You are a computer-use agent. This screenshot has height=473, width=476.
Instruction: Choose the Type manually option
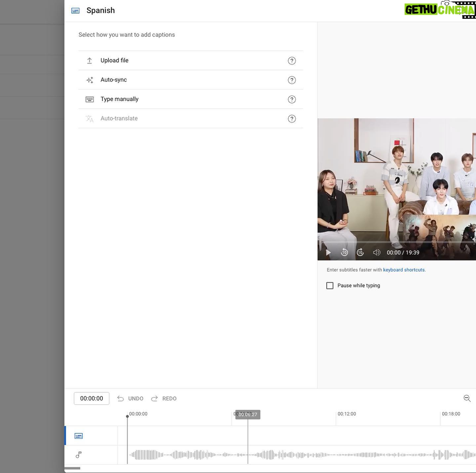pos(191,99)
